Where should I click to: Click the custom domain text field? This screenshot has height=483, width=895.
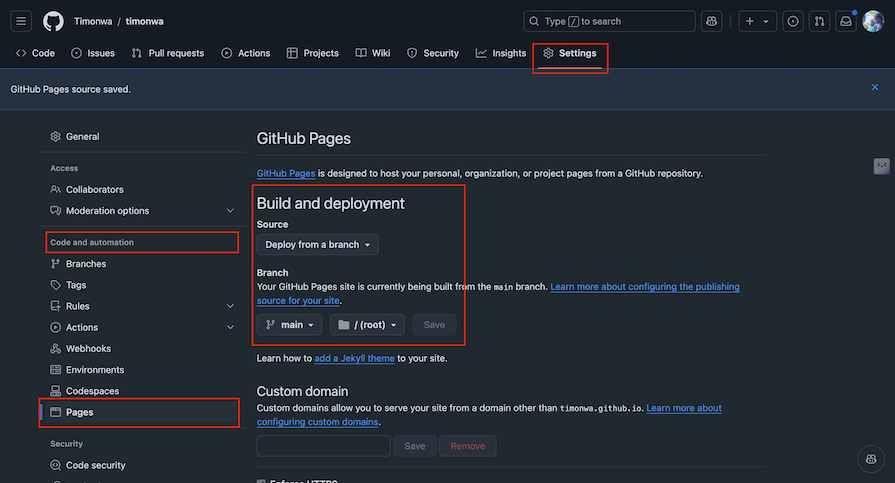(323, 446)
